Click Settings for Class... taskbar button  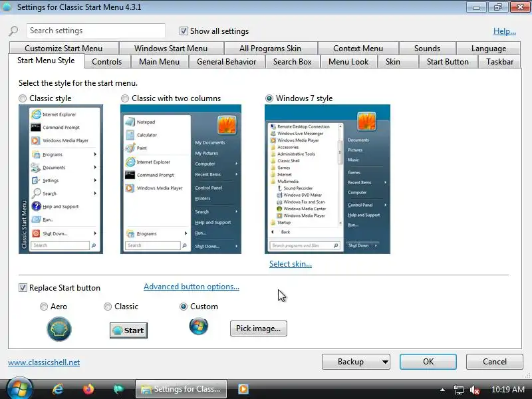point(181,389)
